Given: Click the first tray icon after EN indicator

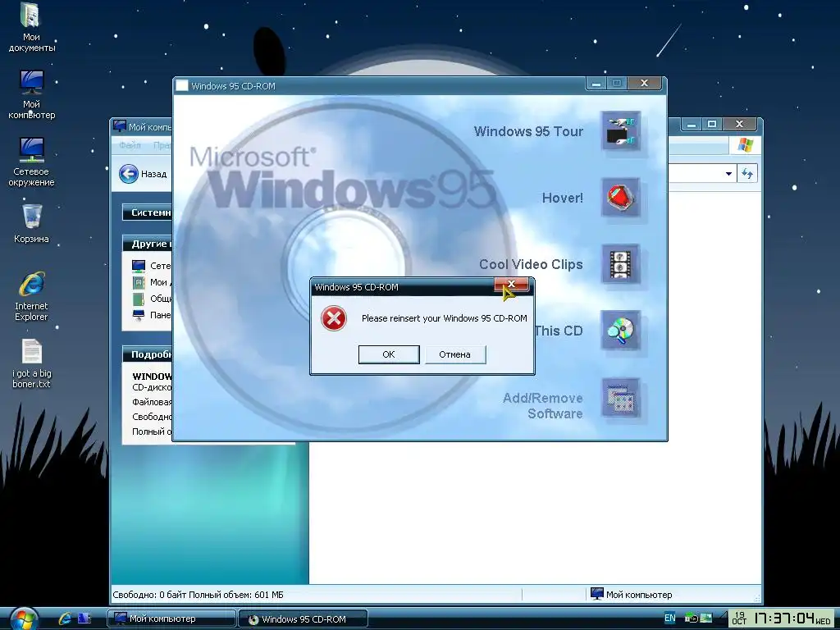Looking at the screenshot, I should coord(691,619).
